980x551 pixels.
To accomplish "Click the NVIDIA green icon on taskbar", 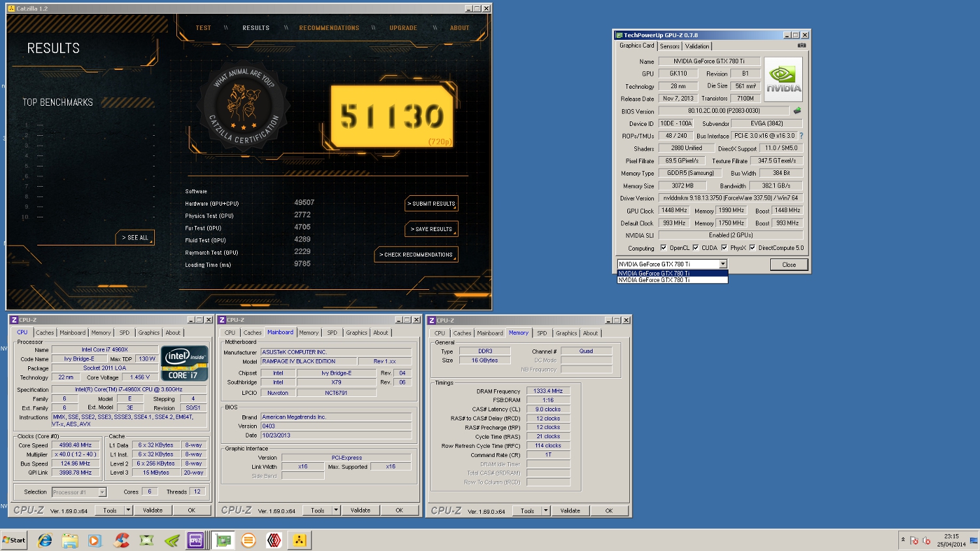I will coord(172,540).
